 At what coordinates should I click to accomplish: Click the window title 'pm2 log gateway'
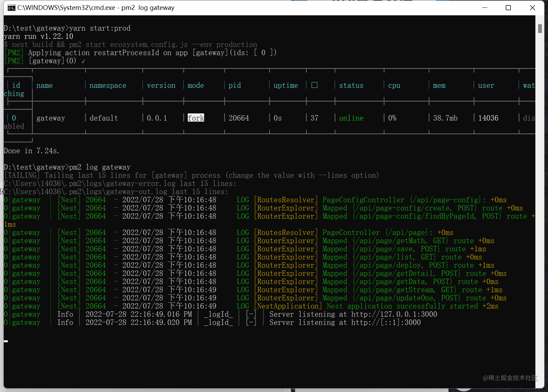[148, 7]
